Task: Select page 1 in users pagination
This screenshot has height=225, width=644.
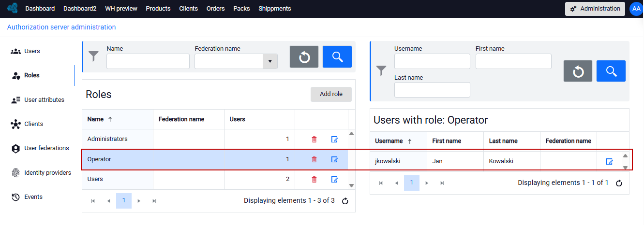Action: [412, 183]
